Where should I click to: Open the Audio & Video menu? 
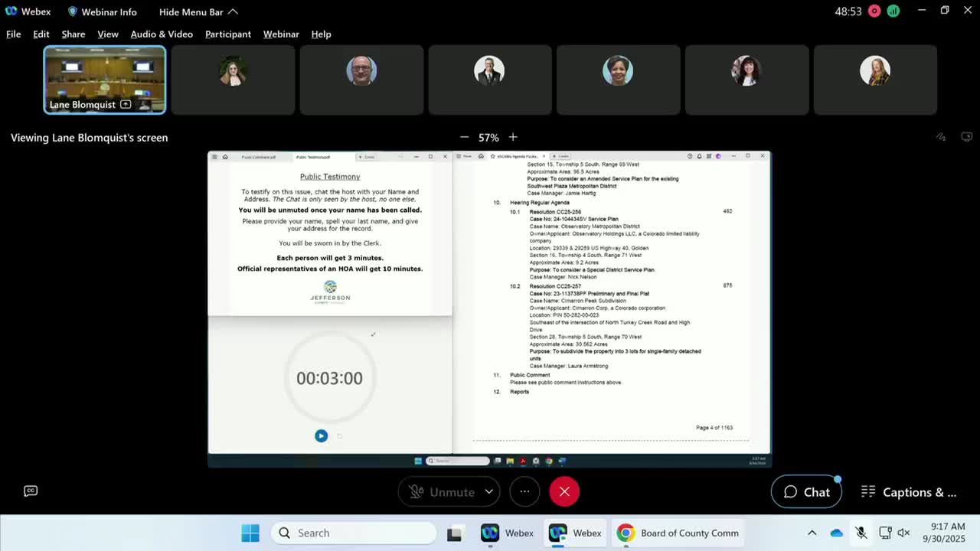tap(162, 34)
